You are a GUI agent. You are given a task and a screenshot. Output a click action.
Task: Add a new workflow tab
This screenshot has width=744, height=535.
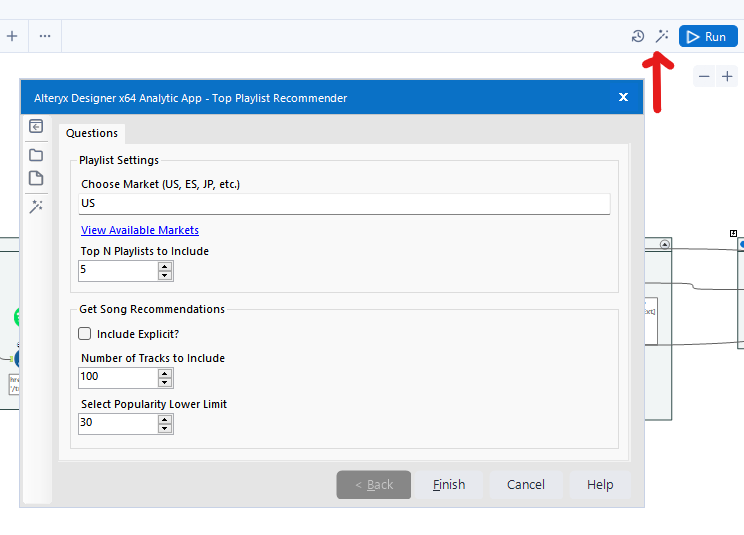pyautogui.click(x=12, y=36)
